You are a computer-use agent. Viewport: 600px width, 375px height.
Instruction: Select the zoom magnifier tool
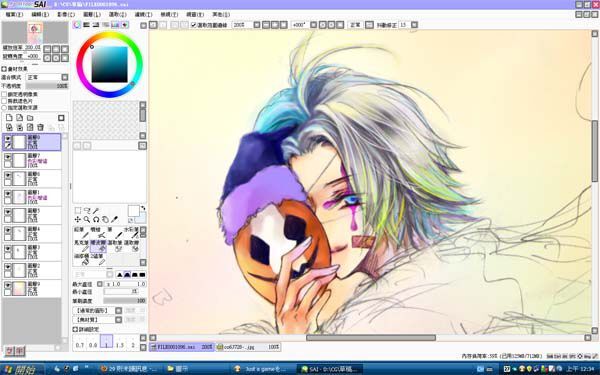(87, 220)
